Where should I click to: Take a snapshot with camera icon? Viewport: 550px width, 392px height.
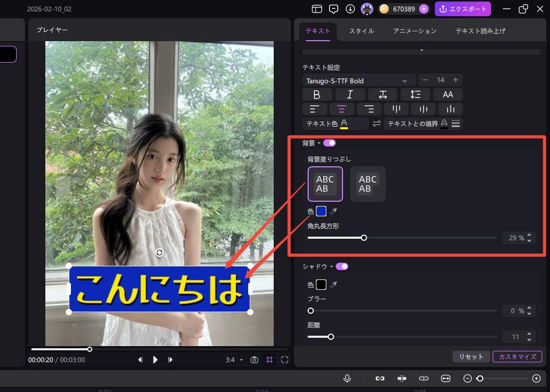coord(254,360)
